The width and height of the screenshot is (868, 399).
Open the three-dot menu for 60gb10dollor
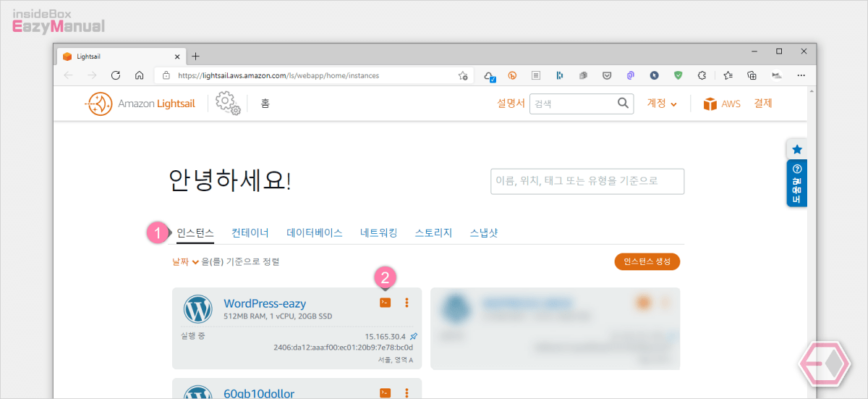click(x=407, y=392)
